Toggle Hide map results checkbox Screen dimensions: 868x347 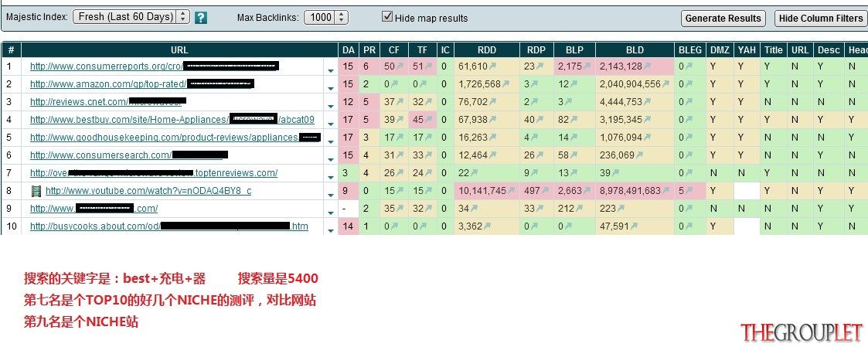coord(387,16)
